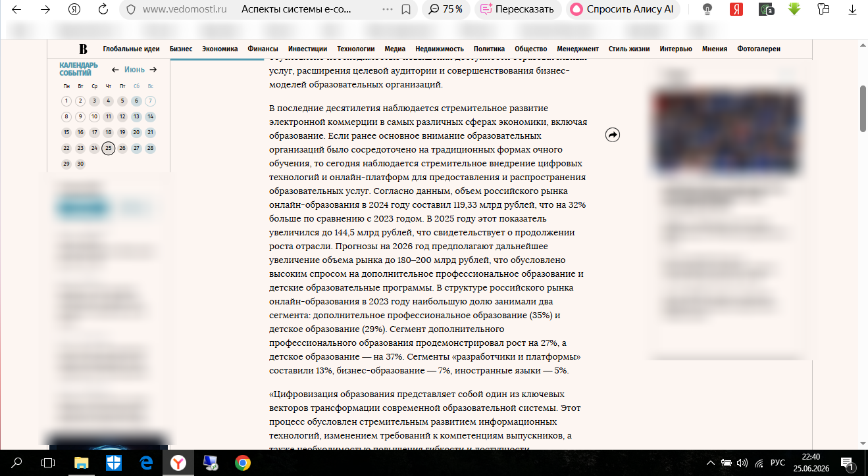Image resolution: width=868 pixels, height=476 pixels.
Task: Open the Недвижимость section
Action: coord(440,49)
